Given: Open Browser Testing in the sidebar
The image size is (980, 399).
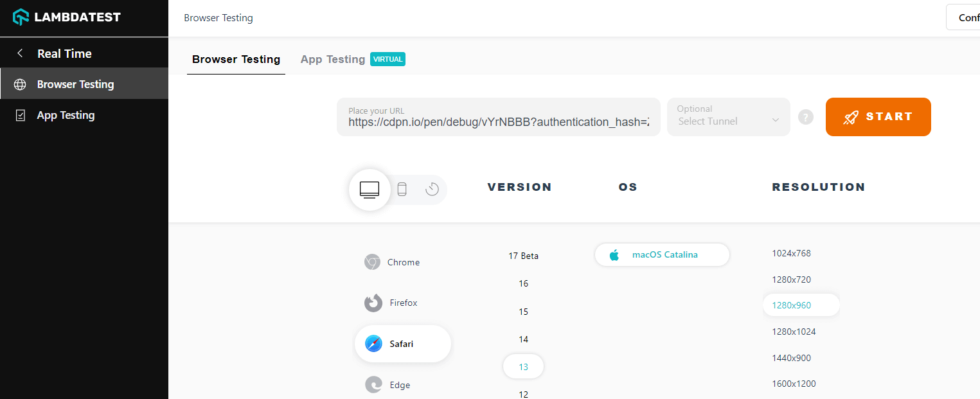Looking at the screenshot, I should 84,84.
